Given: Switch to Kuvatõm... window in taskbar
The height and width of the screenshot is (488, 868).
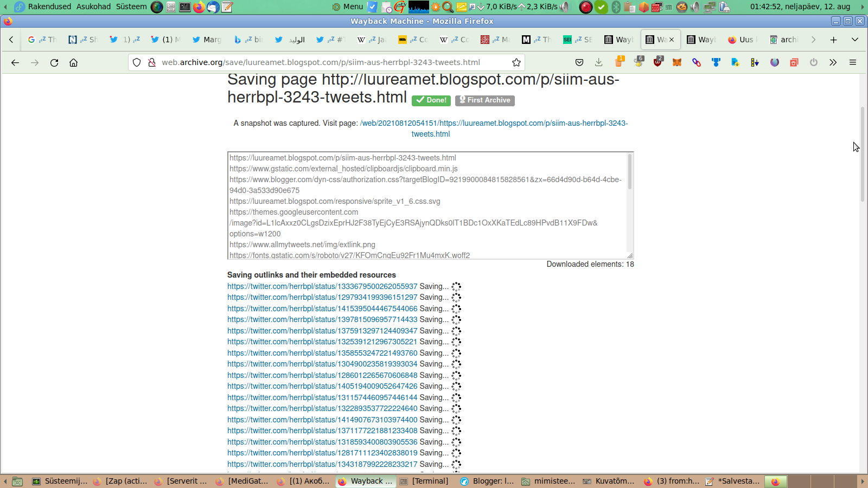Looking at the screenshot, I should [x=609, y=481].
